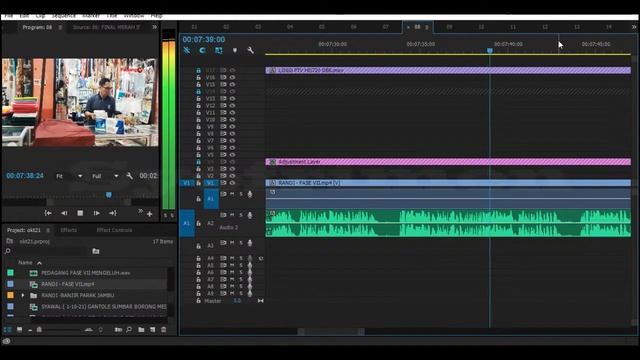
Task: Click the trash icon in Project panel
Action: (164, 329)
